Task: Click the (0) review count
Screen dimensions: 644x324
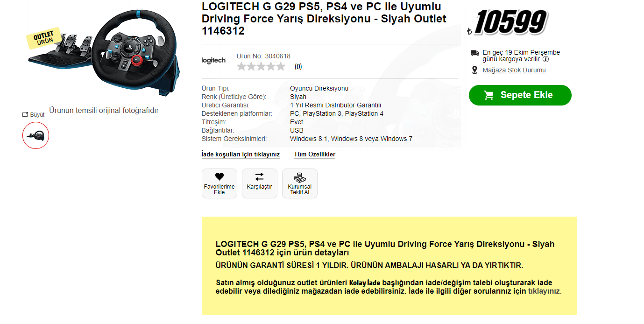Action: pyautogui.click(x=298, y=67)
